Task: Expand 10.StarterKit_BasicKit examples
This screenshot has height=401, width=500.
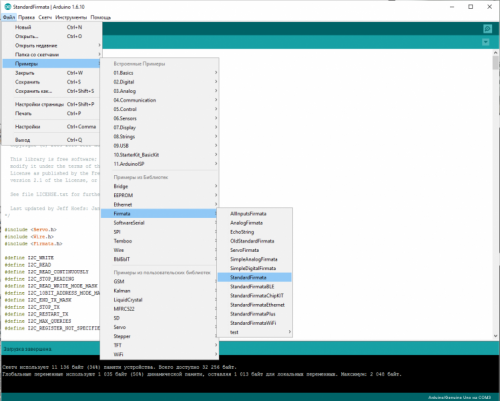Action: (x=160, y=155)
